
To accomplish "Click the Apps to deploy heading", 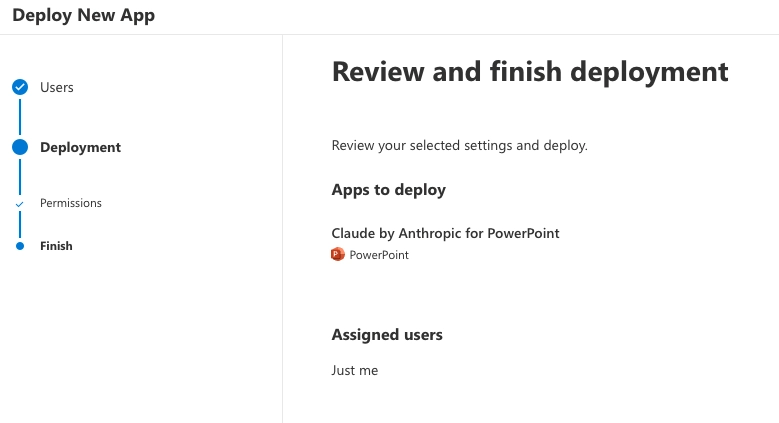I will (388, 190).
